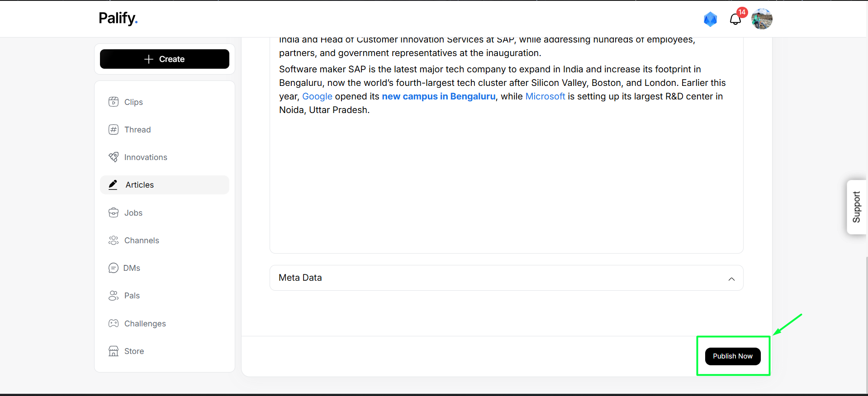Click Publish Now button

(733, 356)
